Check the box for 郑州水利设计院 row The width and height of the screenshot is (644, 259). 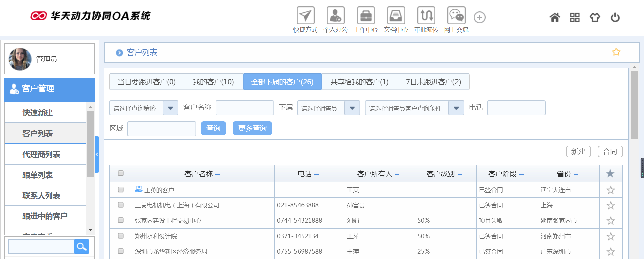[x=121, y=236]
